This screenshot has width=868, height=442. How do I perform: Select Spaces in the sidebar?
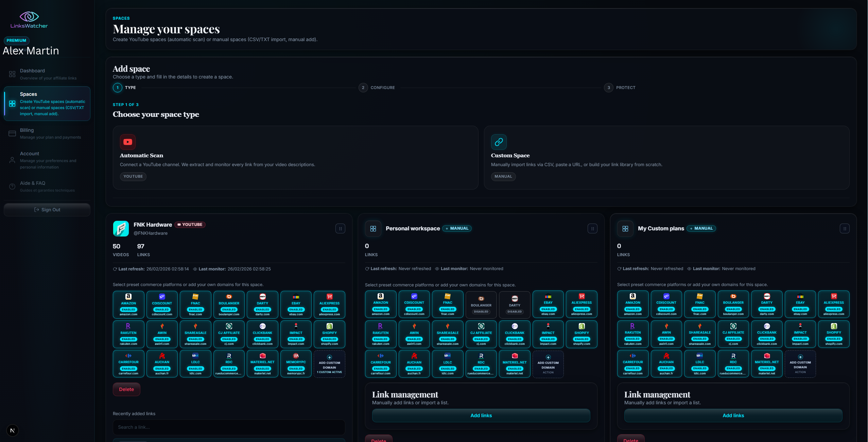(47, 103)
